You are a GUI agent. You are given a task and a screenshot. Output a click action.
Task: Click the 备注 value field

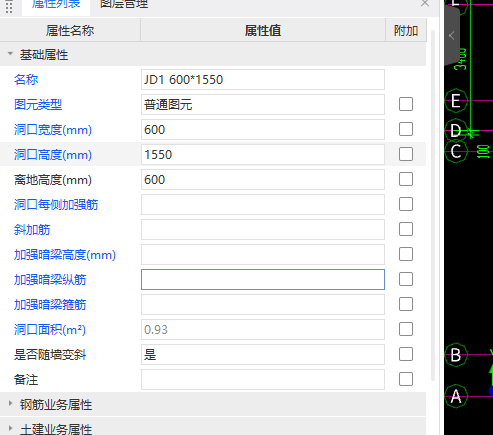[x=263, y=380]
